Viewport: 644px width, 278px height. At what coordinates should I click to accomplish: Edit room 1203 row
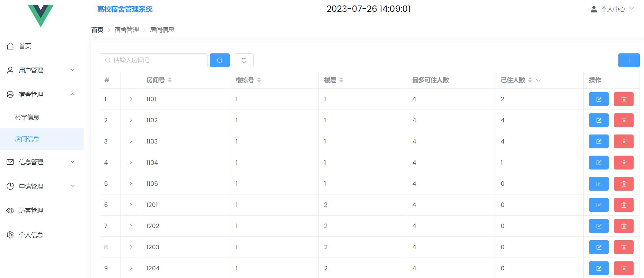tap(599, 247)
